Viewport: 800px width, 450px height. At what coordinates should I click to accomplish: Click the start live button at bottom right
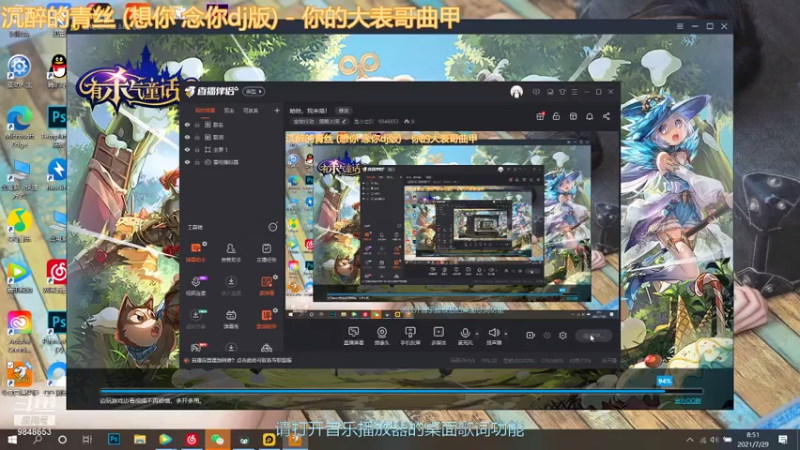tap(593, 336)
